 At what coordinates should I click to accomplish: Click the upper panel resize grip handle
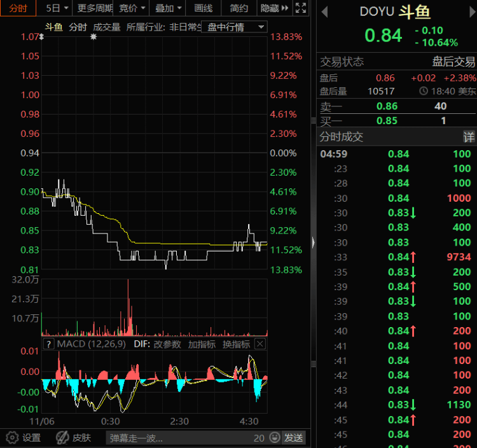[314, 120]
